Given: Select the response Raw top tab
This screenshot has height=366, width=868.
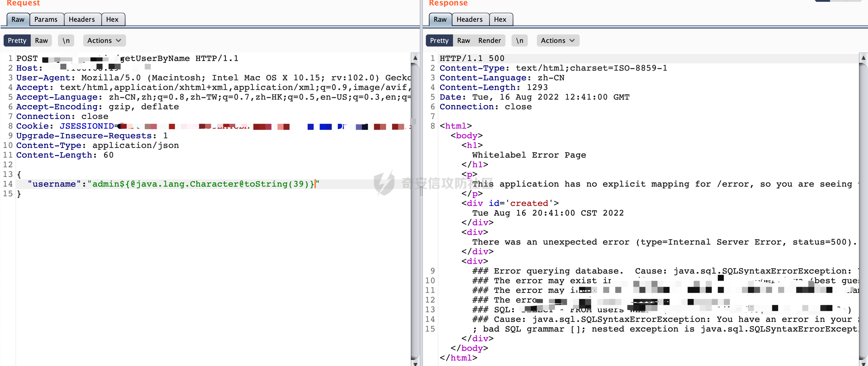Looking at the screenshot, I should (440, 19).
